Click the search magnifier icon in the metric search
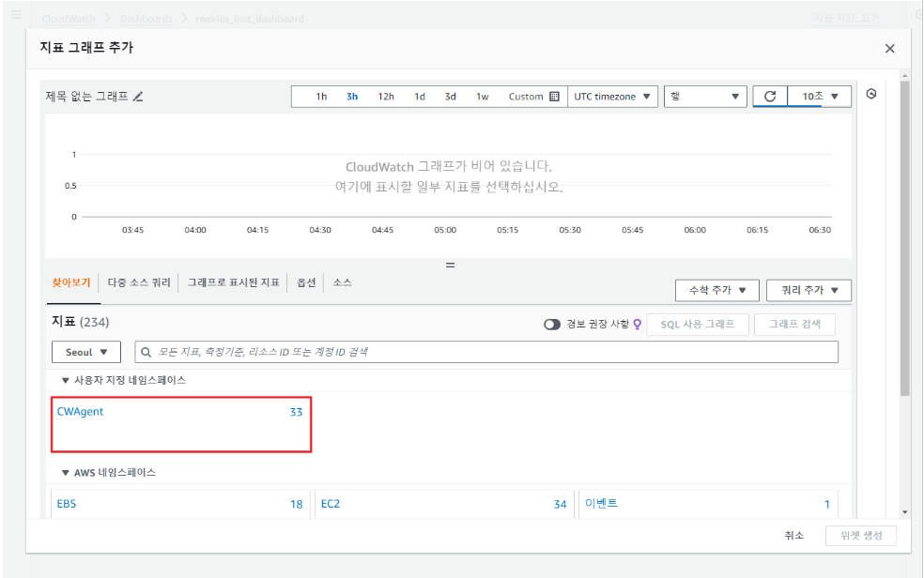The image size is (924, 578). (146, 352)
